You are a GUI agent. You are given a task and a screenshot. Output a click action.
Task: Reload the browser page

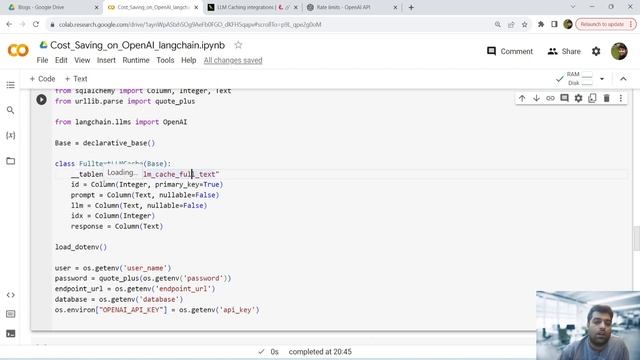pos(36,24)
